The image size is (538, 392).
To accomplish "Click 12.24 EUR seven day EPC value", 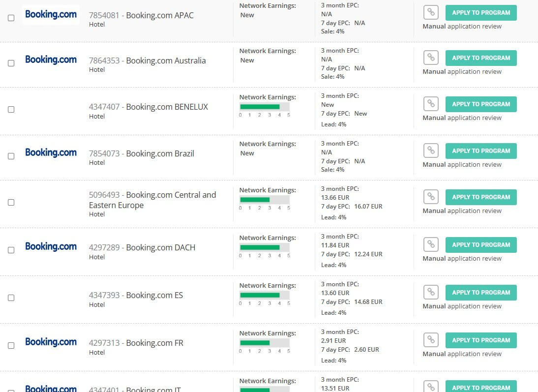I will pos(368,254).
